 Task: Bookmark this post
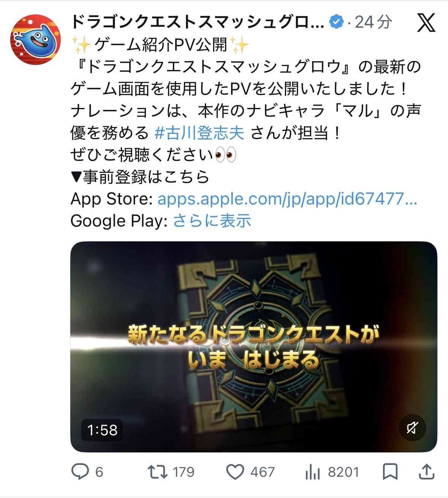[390, 472]
